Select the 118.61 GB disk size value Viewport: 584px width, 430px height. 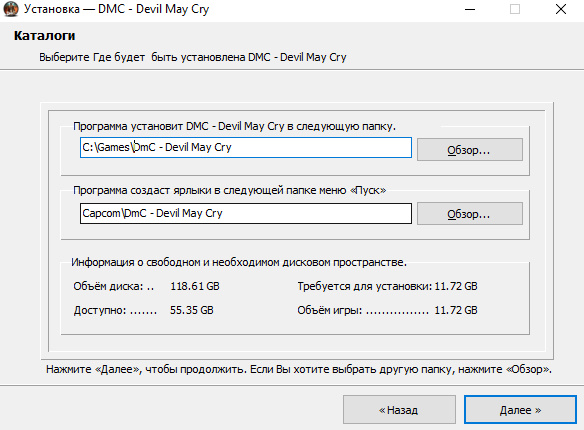pyautogui.click(x=195, y=286)
